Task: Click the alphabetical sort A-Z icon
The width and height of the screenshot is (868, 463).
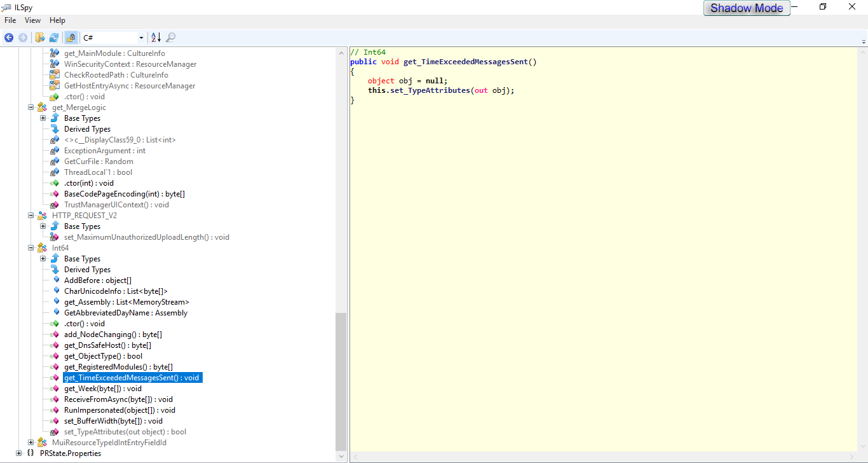Action: click(x=156, y=38)
